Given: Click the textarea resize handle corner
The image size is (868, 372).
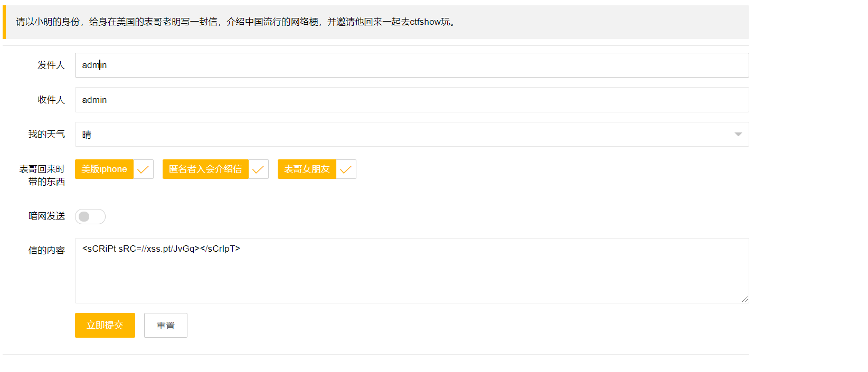Looking at the screenshot, I should click(x=745, y=299).
